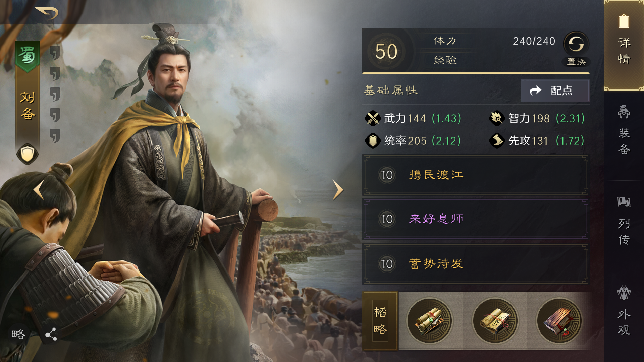The image size is (644, 362).
Task: Click the shield troop-type badge
Action: [28, 154]
